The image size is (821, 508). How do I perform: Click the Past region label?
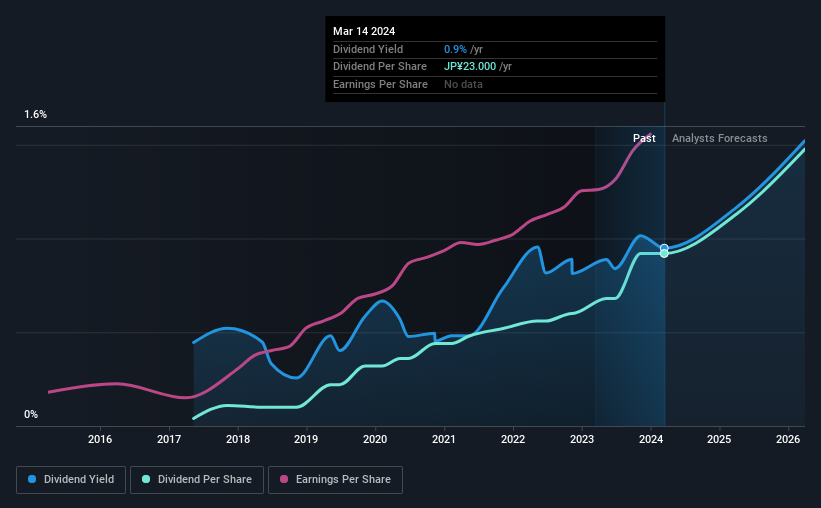[644, 138]
